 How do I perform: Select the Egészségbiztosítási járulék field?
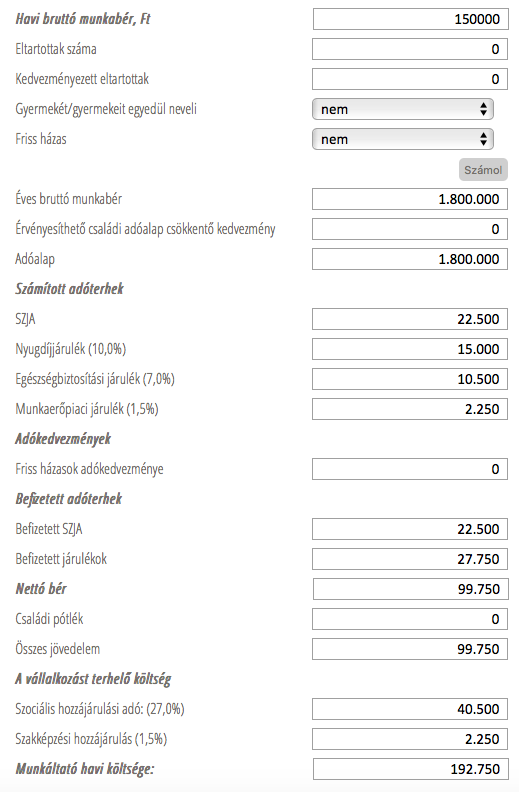[409, 379]
